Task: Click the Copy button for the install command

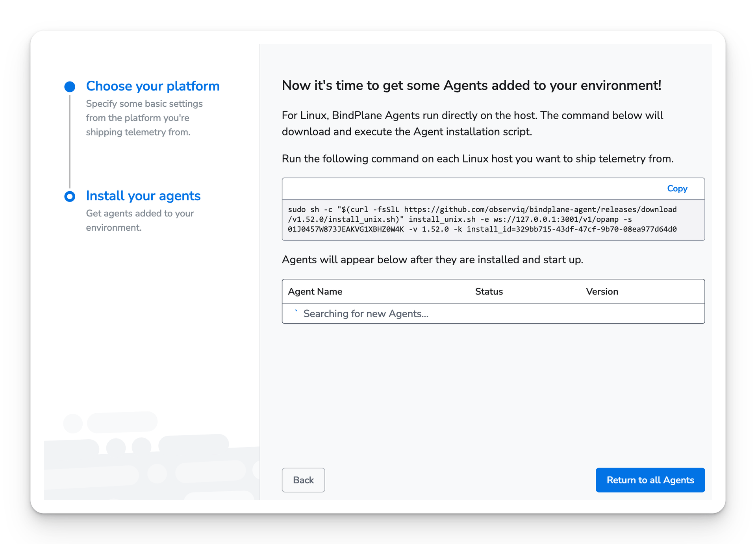Action: click(x=677, y=189)
